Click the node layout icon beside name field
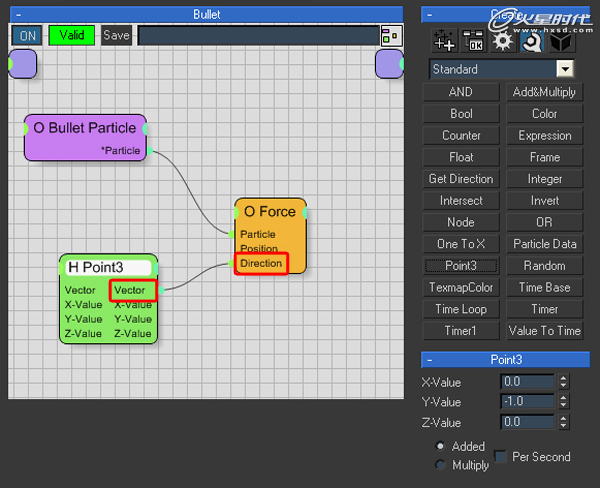 (391, 36)
